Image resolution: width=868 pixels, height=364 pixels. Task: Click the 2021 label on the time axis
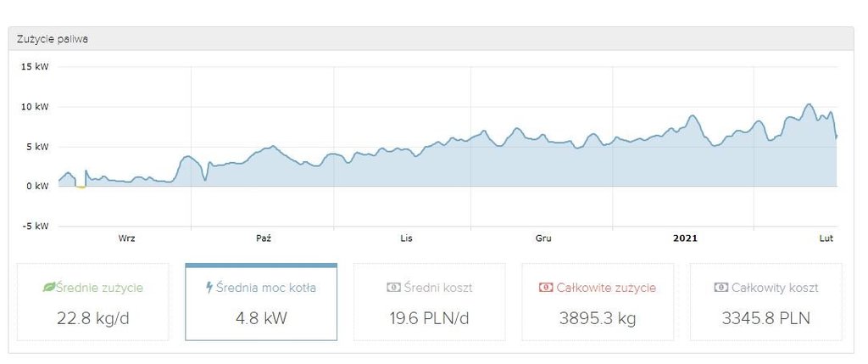coord(685,239)
